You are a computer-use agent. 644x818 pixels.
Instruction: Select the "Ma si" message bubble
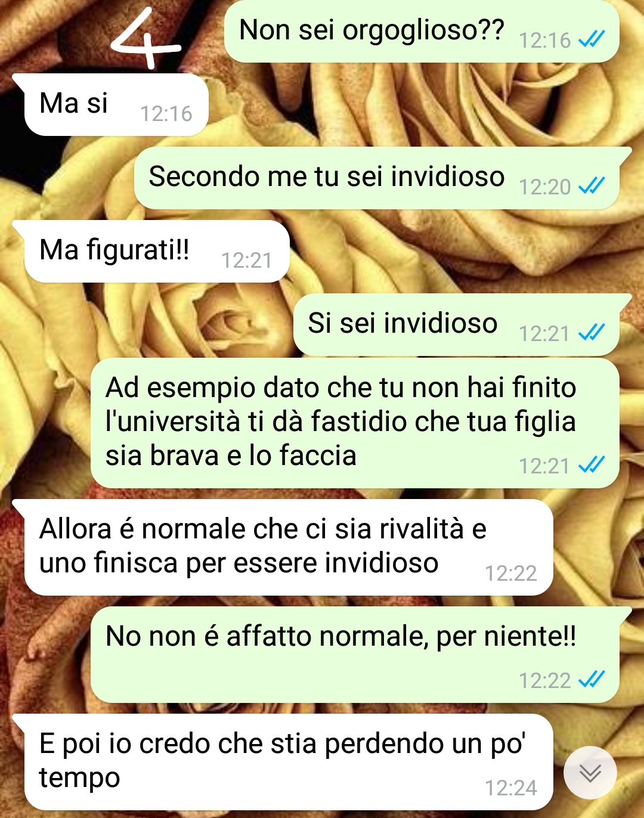pyautogui.click(x=112, y=105)
